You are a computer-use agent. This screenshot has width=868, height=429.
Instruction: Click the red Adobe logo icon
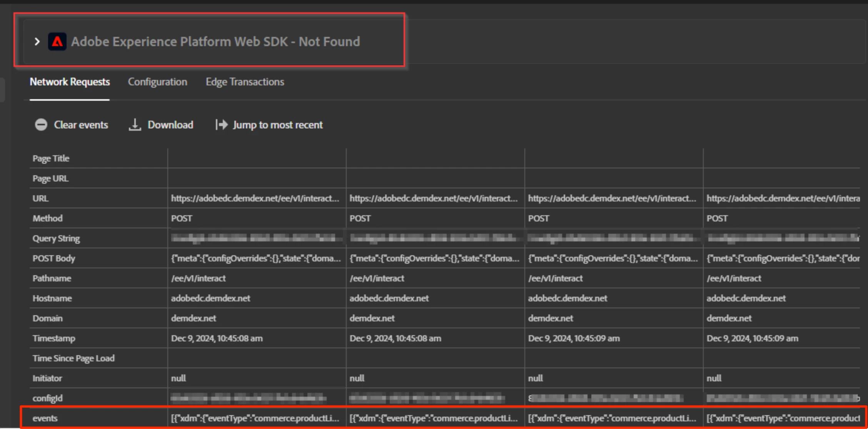(x=57, y=42)
